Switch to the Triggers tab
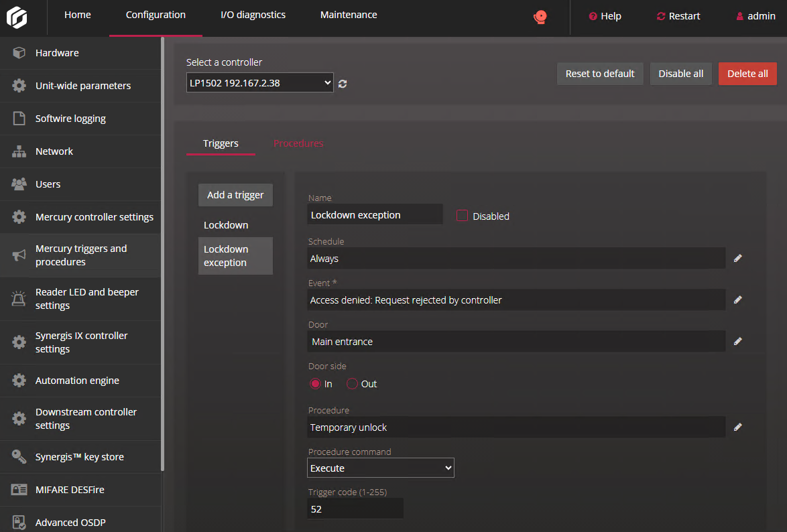 (221, 143)
